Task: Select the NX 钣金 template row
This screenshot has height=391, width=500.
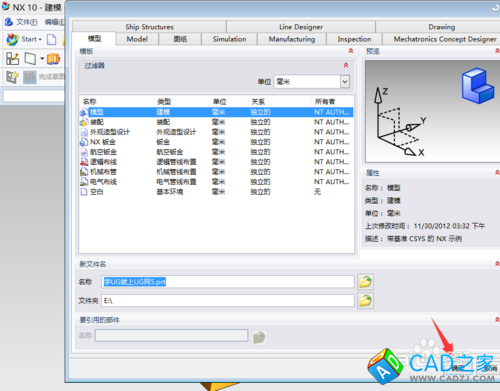Action: point(216,142)
